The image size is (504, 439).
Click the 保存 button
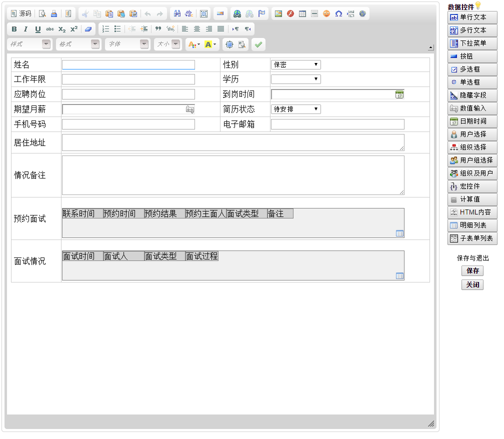click(472, 271)
